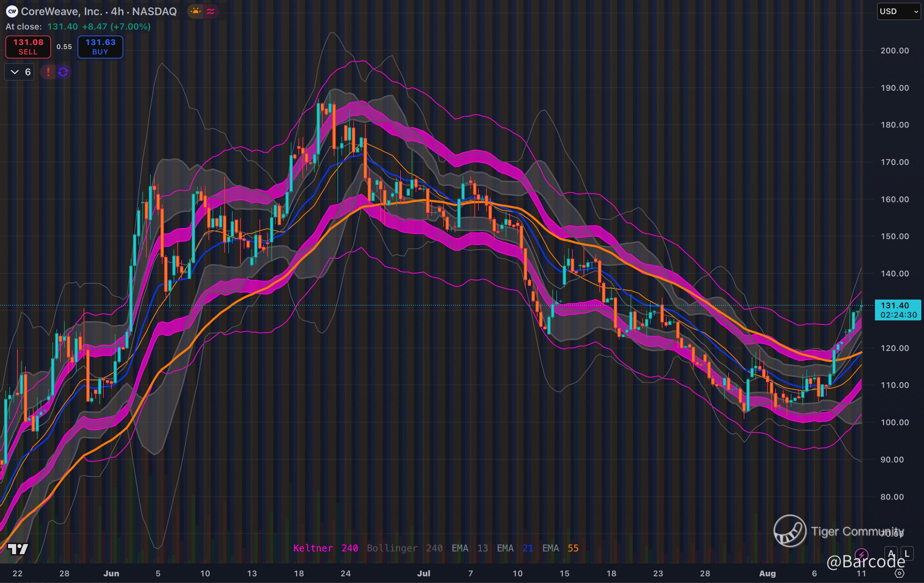Toggle the L log scale button

907,554
